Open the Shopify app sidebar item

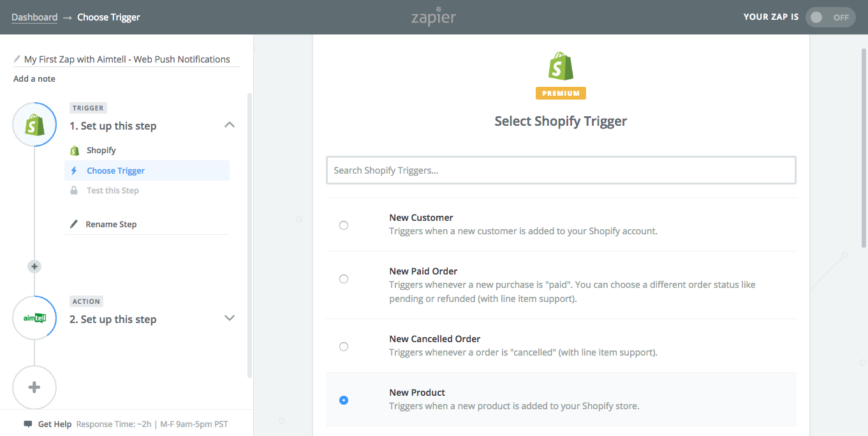[x=101, y=150]
